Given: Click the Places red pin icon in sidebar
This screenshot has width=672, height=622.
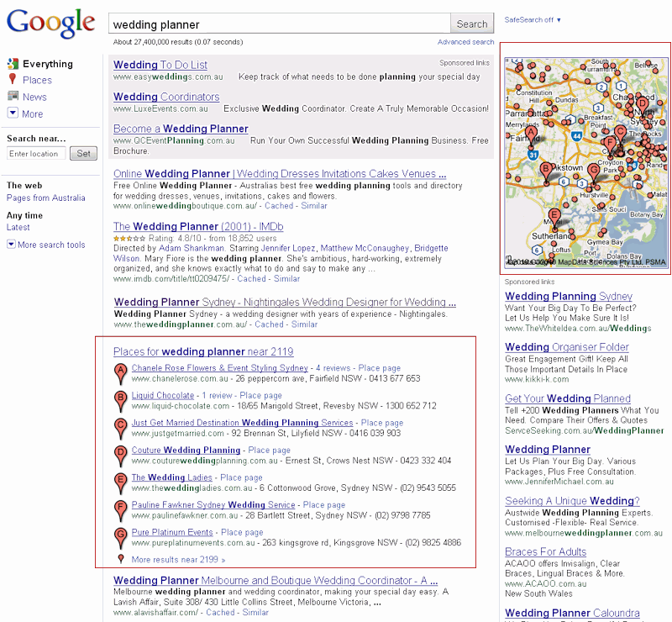Looking at the screenshot, I should pyautogui.click(x=13, y=79).
